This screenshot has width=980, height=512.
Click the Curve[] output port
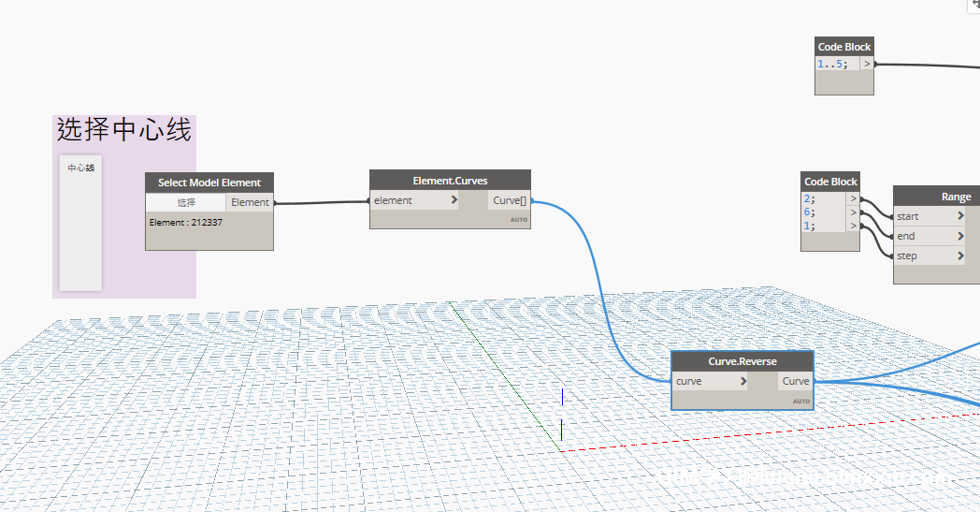(510, 200)
